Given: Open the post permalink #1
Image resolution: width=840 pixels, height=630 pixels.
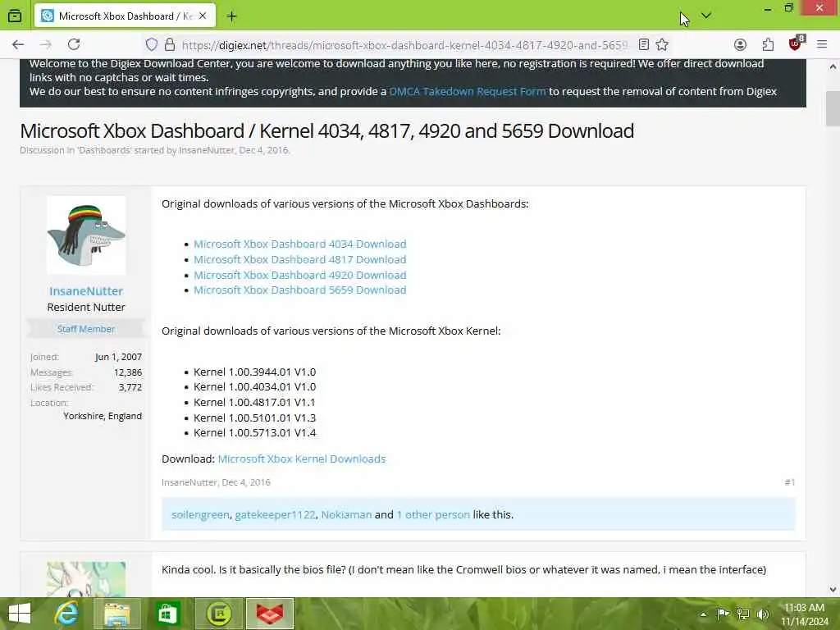Looking at the screenshot, I should point(790,482).
